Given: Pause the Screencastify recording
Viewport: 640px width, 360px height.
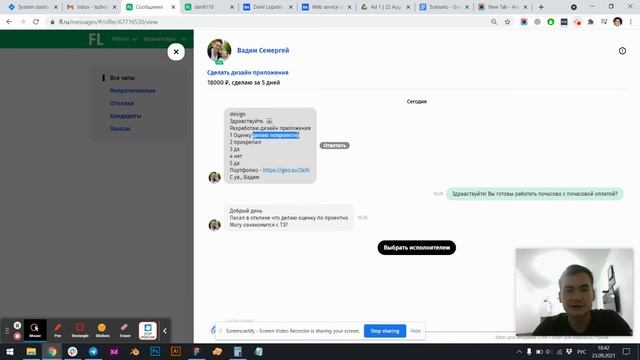Looking at the screenshot, I should 17,325.
